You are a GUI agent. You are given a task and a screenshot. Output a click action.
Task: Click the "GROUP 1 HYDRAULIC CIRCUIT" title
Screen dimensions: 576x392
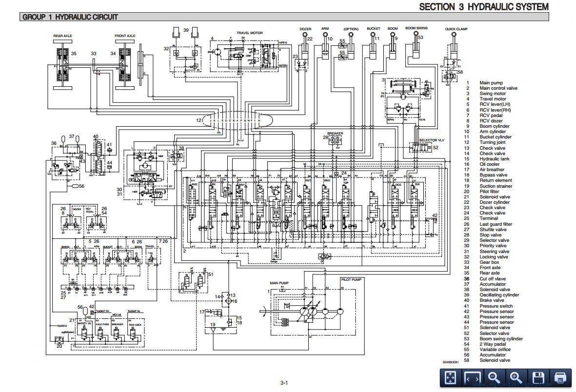pos(70,17)
